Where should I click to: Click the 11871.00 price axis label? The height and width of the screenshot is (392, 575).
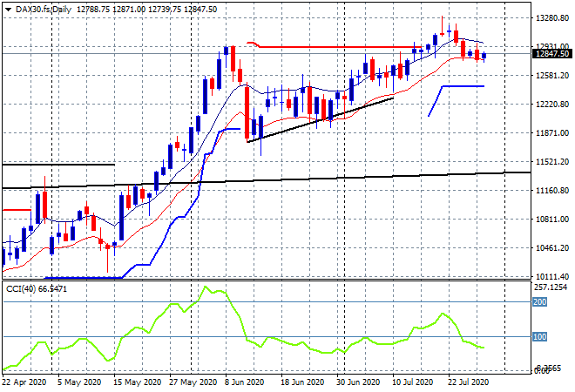pyautogui.click(x=552, y=132)
